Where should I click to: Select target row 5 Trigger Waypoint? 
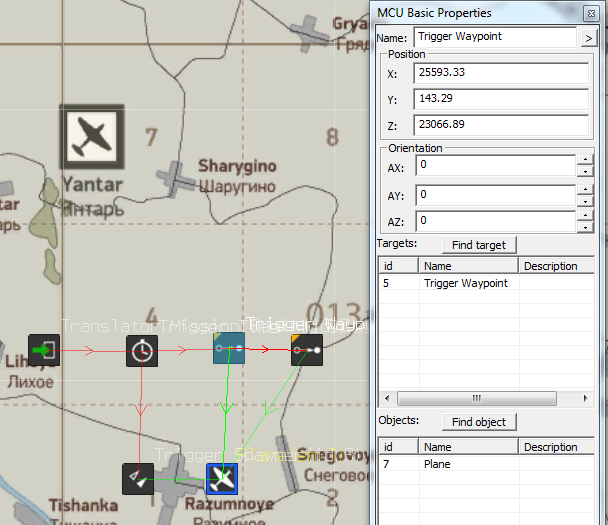(487, 283)
